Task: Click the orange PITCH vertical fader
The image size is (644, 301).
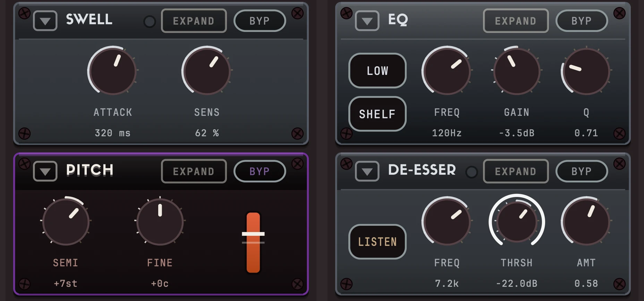Action: (x=253, y=242)
